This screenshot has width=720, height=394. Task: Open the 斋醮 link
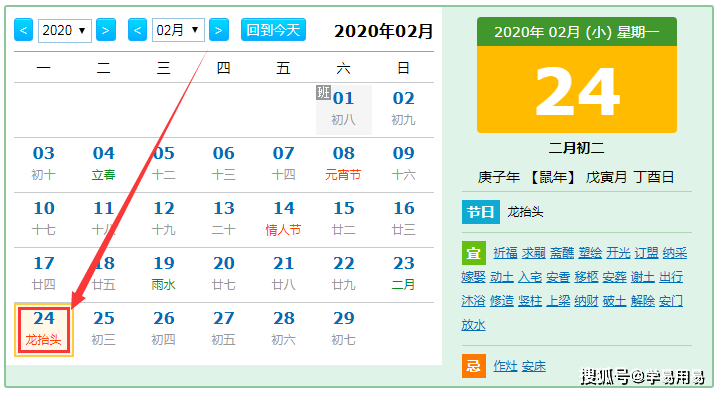[x=562, y=253]
